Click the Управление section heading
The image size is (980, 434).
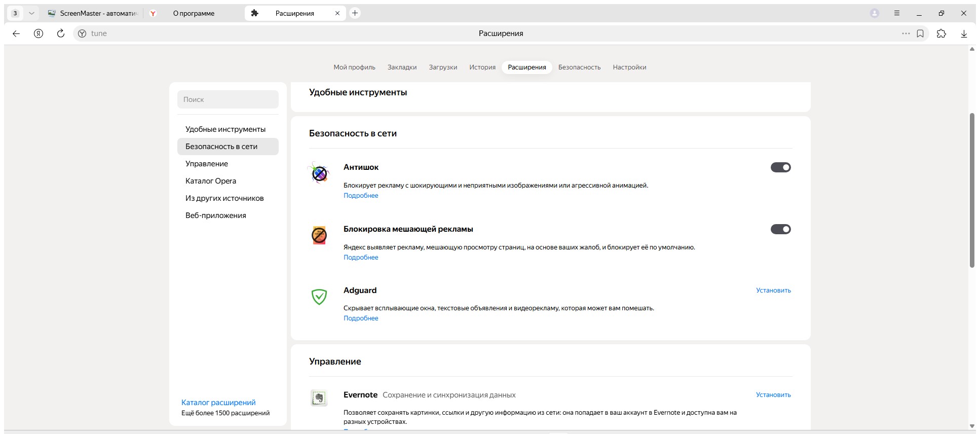coord(335,361)
